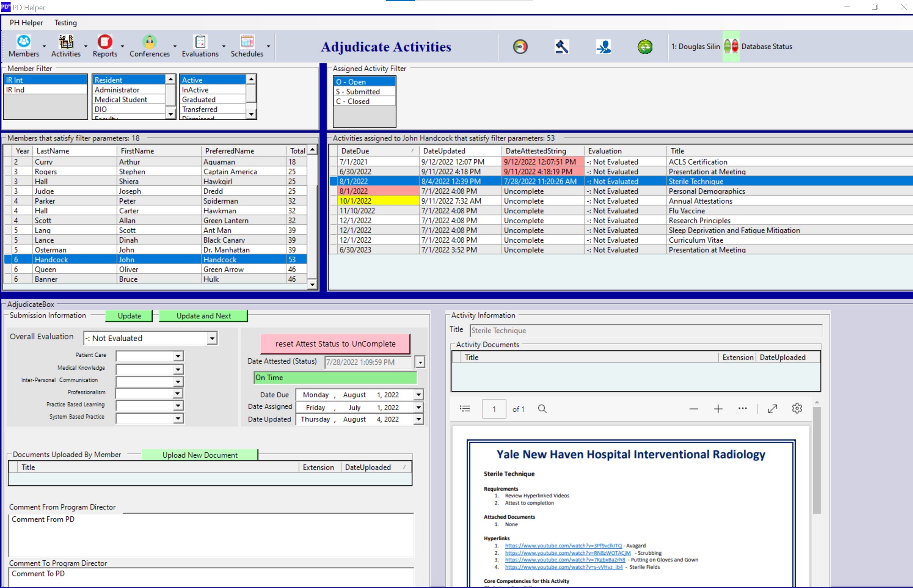Click the Comment From PD text field
The height and width of the screenshot is (588, 913).
click(x=211, y=535)
